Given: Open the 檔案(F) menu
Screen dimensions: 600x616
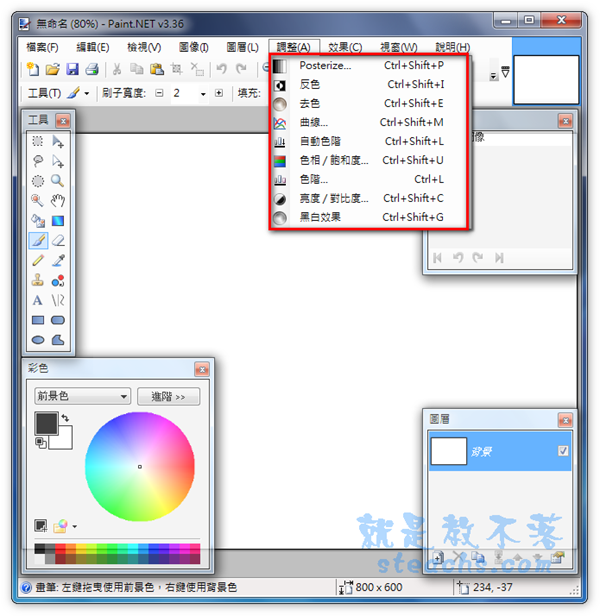Looking at the screenshot, I should [x=42, y=48].
